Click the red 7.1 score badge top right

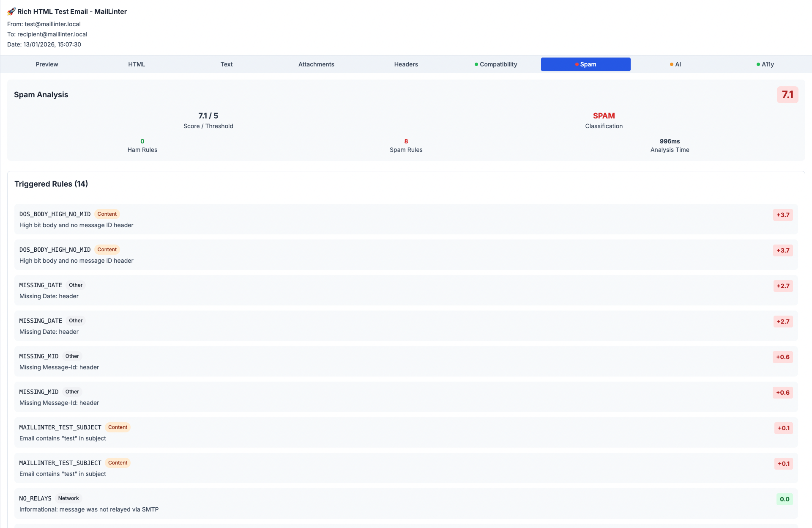pos(788,95)
